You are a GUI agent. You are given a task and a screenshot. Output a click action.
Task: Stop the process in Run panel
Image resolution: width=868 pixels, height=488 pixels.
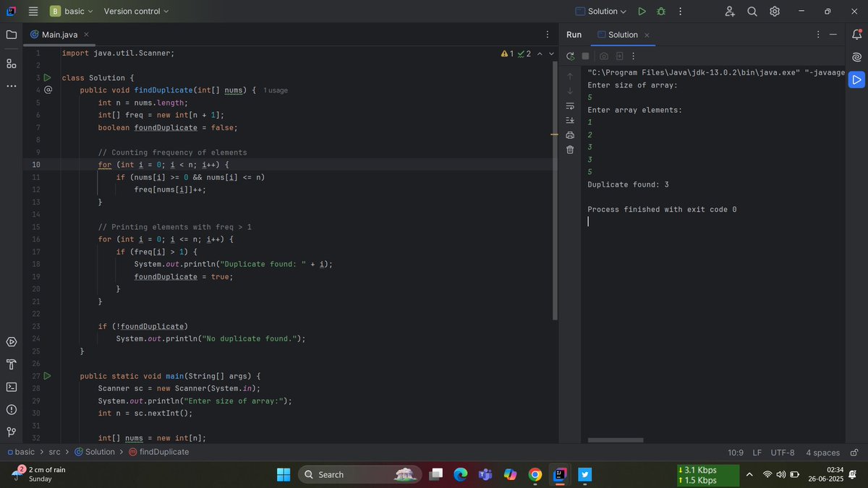tap(586, 56)
